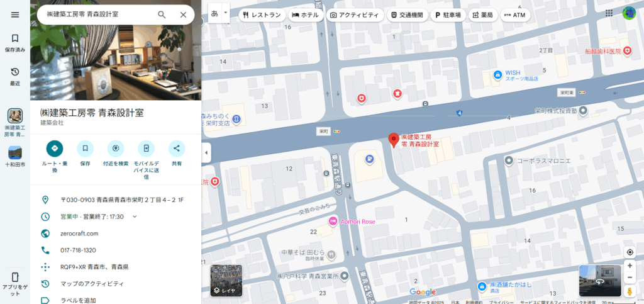
Task: Click the my location button
Action: (x=630, y=252)
